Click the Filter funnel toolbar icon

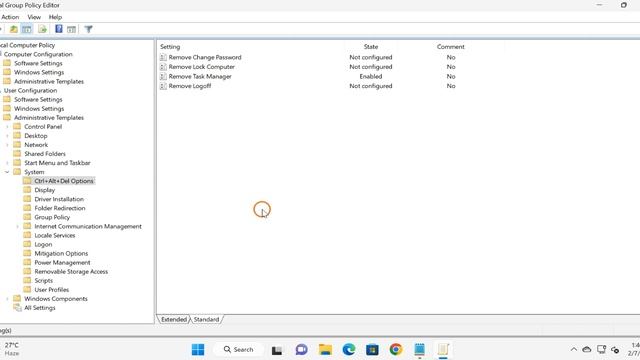coord(89,29)
